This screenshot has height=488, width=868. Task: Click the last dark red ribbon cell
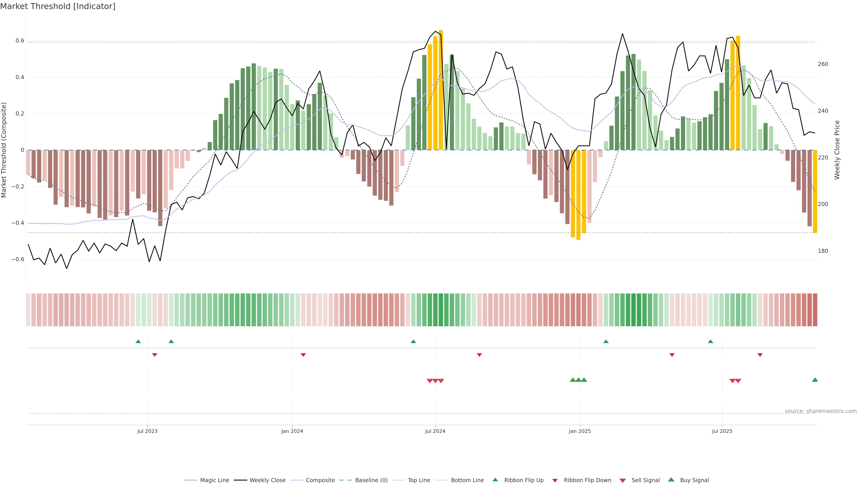click(815, 310)
